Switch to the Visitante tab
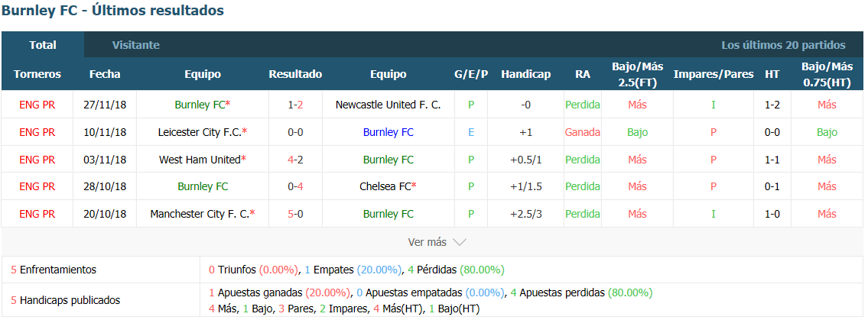Image resolution: width=868 pixels, height=320 pixels. tap(135, 45)
